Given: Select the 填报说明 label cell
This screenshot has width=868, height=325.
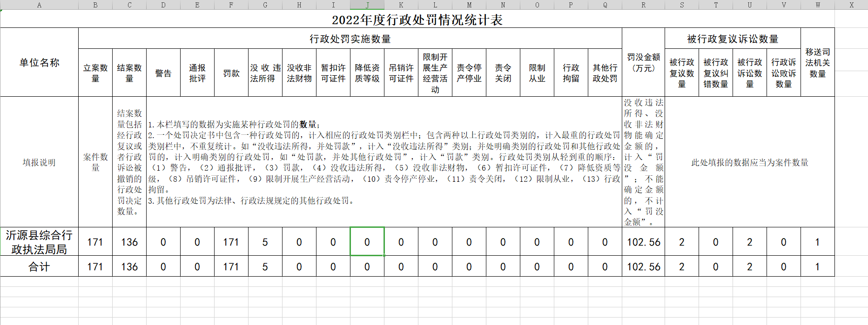Looking at the screenshot, I should (39, 162).
